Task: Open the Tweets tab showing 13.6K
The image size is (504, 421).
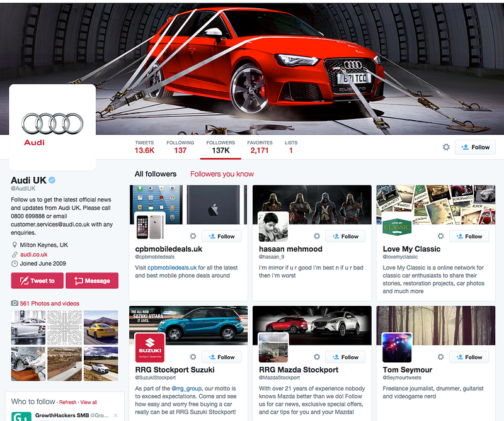Action: point(144,147)
